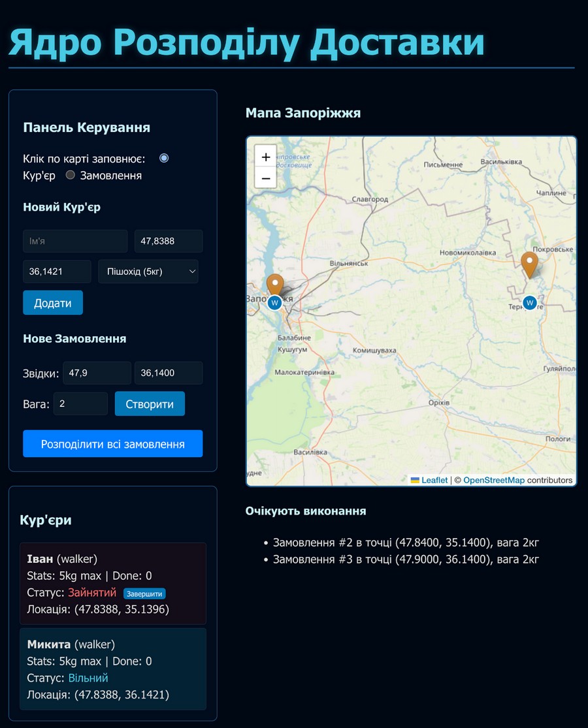The height and width of the screenshot is (728, 588).
Task: Click the courier latitude field 47,8388
Action: [168, 241]
